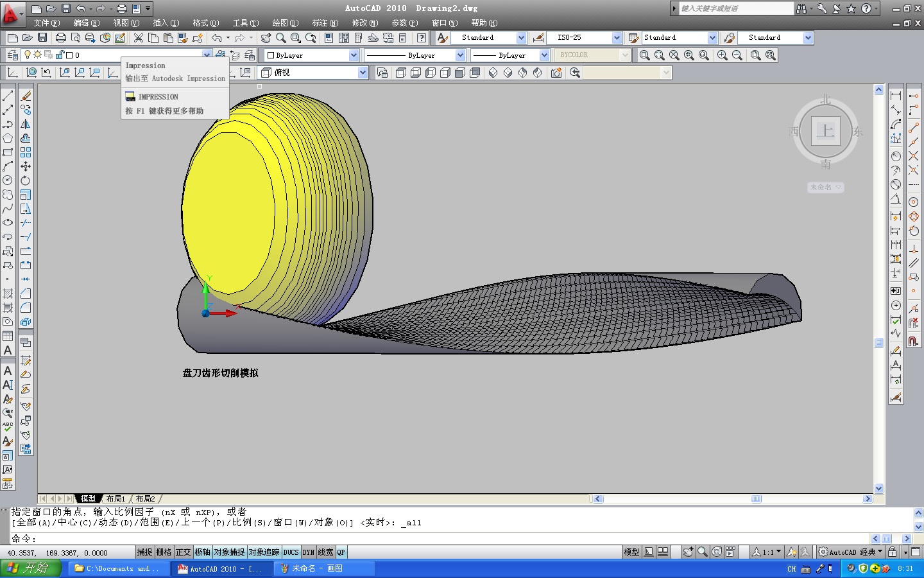Select the Move tool
This screenshot has height=578, width=924.
[26, 166]
